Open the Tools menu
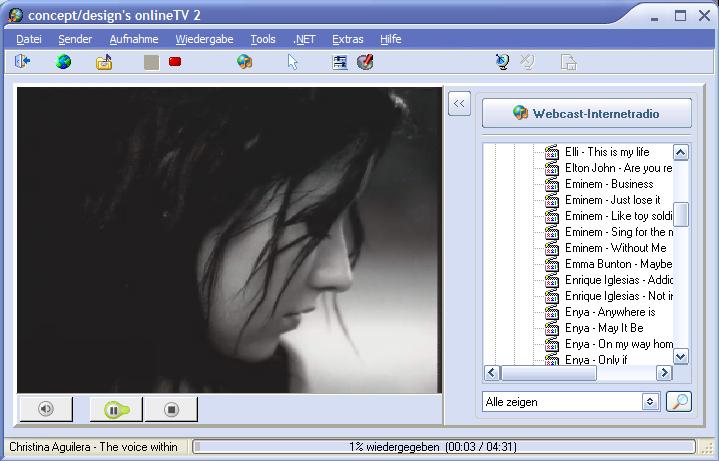The height and width of the screenshot is (461, 719). [263, 39]
